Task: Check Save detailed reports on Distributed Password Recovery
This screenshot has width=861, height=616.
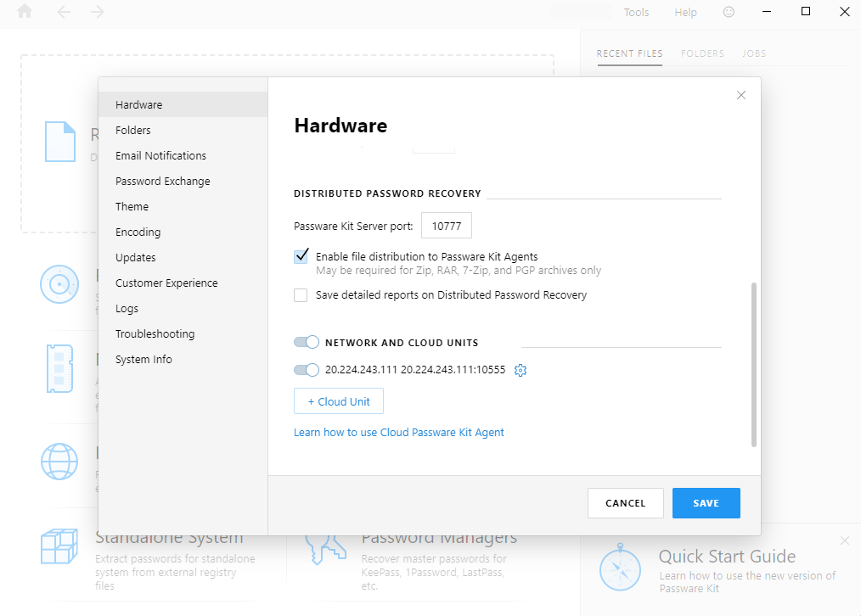Action: pos(301,295)
